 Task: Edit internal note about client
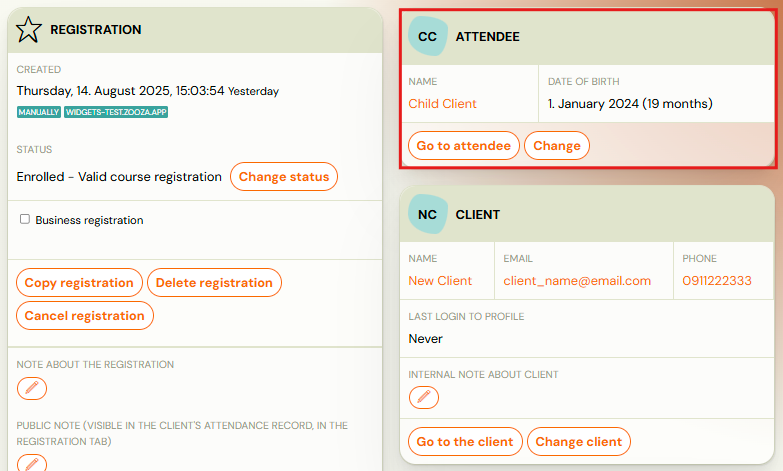(x=424, y=398)
